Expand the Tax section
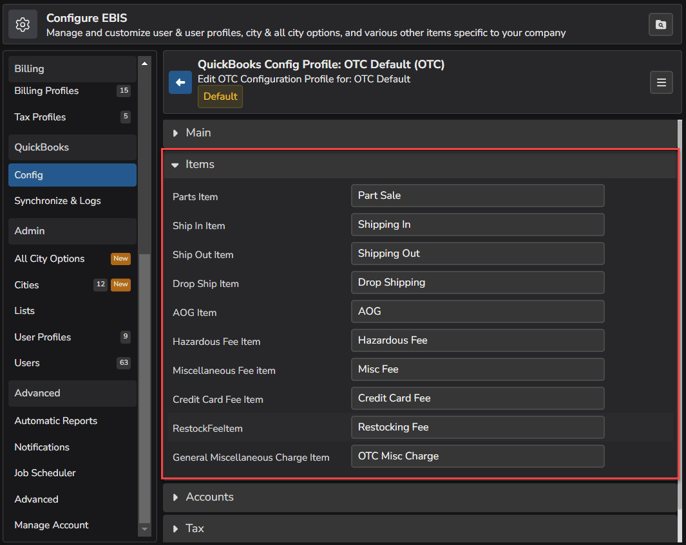 194,528
